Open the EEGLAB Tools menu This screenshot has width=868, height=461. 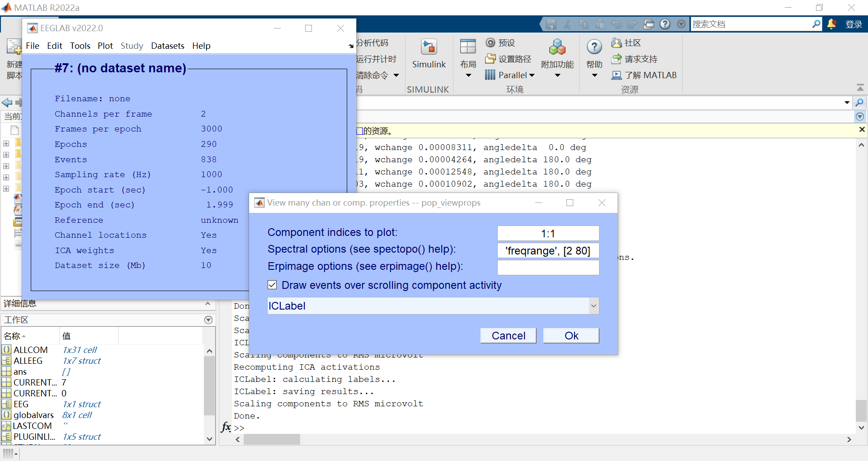(x=80, y=46)
